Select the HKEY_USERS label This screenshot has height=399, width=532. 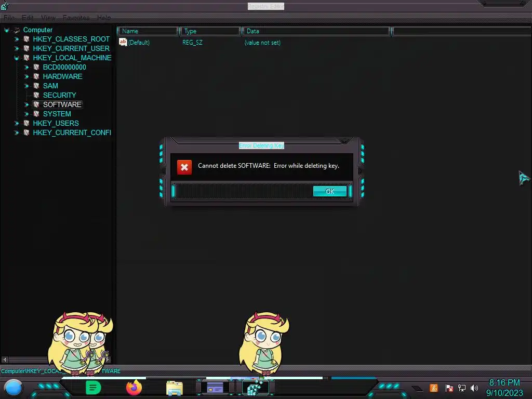point(56,123)
